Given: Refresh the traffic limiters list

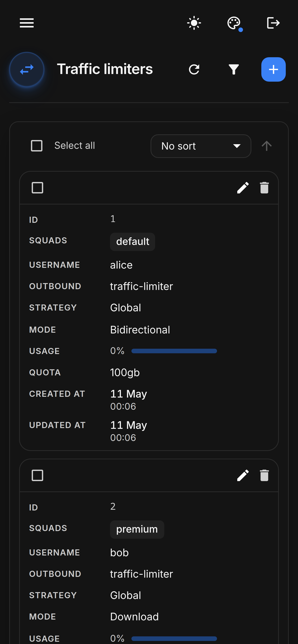Looking at the screenshot, I should 194,69.
